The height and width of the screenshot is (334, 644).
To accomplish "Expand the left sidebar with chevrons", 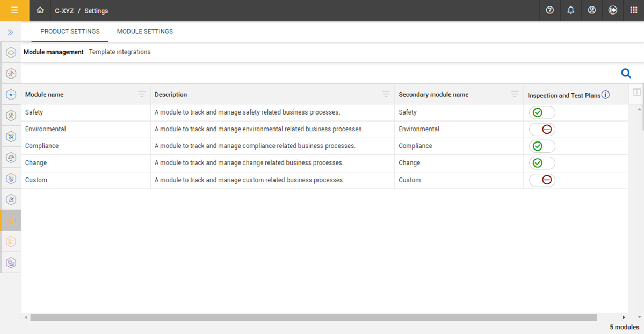I will (x=10, y=32).
